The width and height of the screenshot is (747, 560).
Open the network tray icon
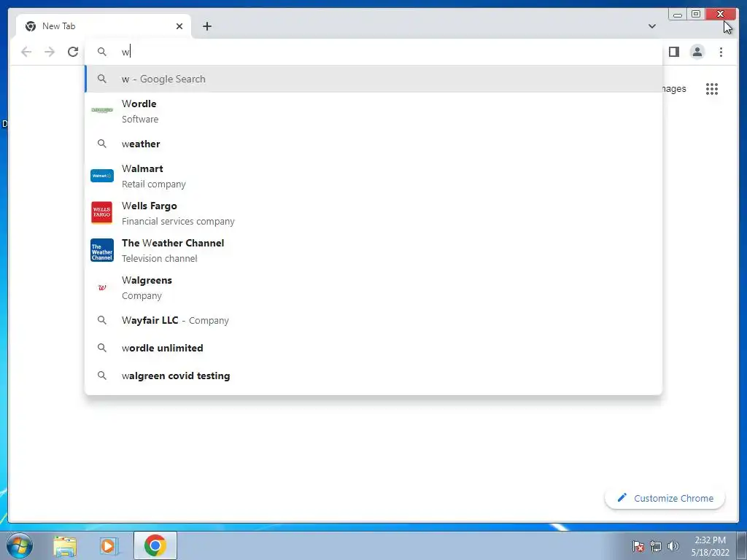coord(656,546)
